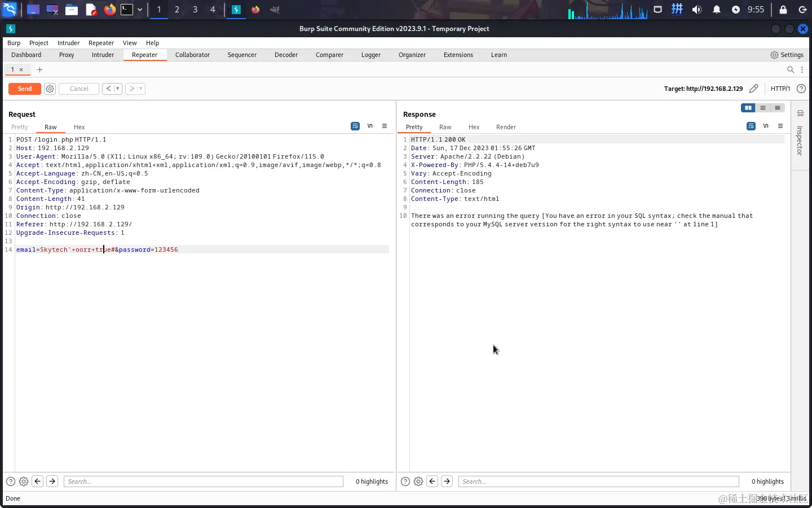The width and height of the screenshot is (812, 508).
Task: Open response search help icon
Action: coord(405,481)
